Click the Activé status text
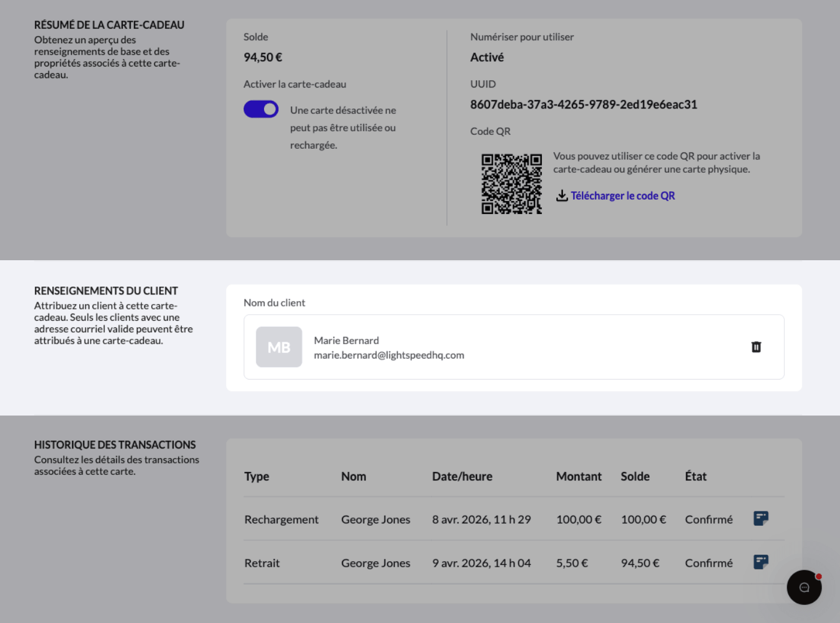 [487, 57]
